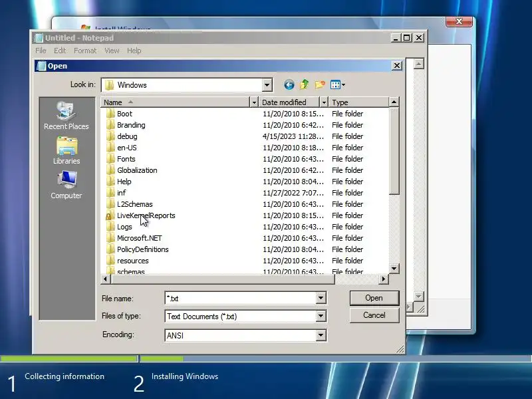Select Libraries in the places sidebar

66,151
